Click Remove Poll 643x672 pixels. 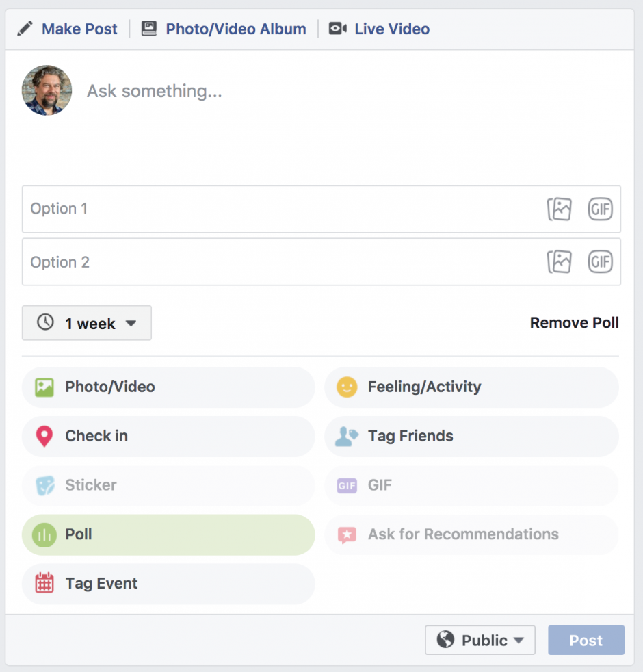click(575, 322)
